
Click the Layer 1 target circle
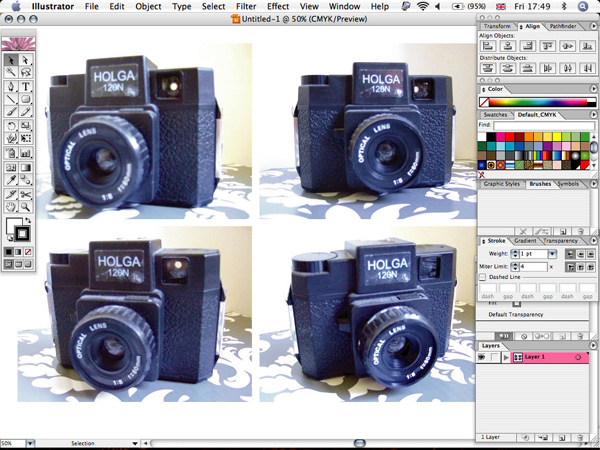[x=578, y=357]
